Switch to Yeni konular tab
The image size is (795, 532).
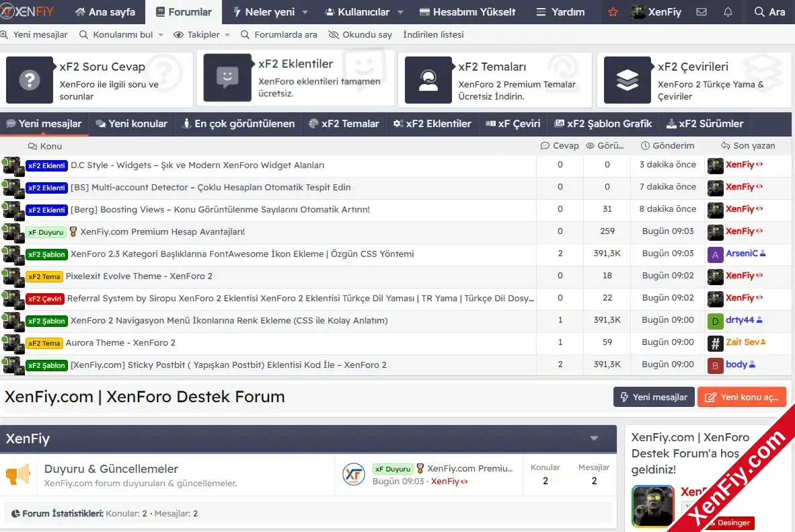click(x=131, y=124)
